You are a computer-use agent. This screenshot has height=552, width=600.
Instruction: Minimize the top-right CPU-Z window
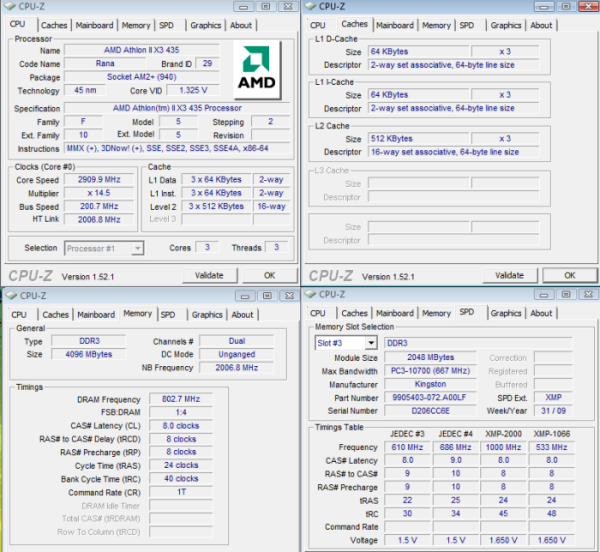544,7
